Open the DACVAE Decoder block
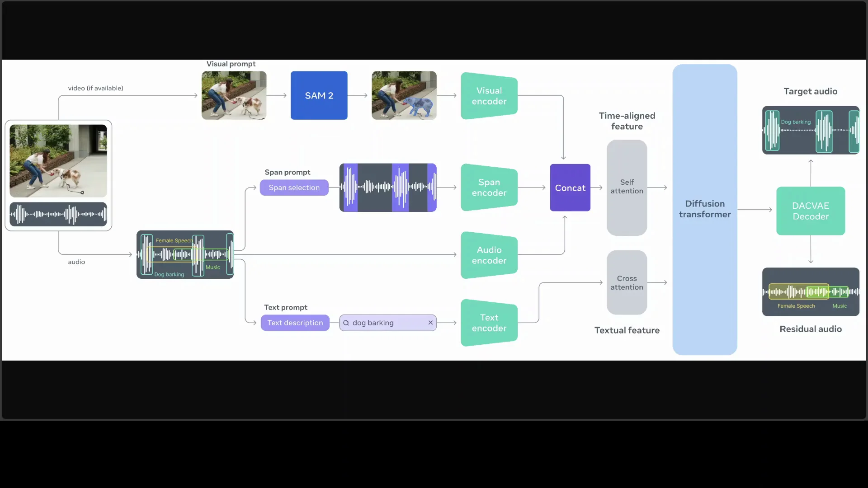 click(810, 211)
